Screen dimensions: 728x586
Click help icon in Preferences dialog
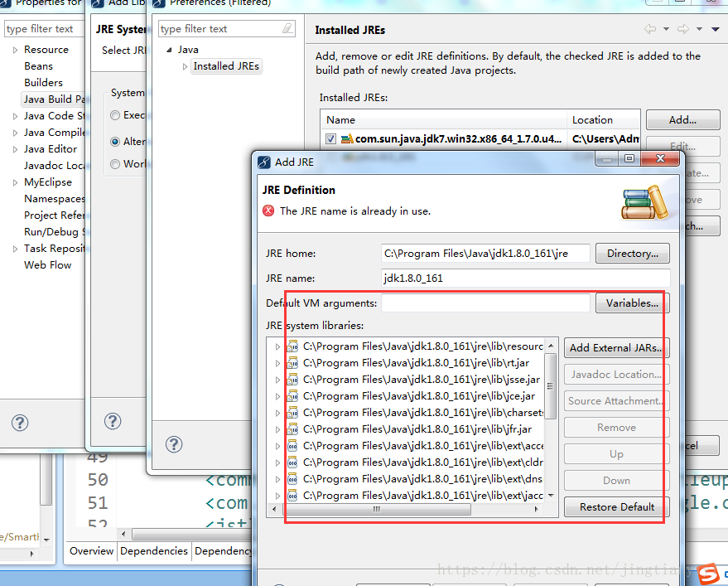[174, 444]
